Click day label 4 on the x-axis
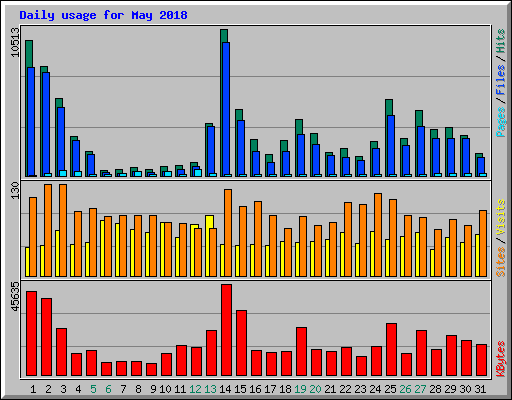Viewport: 512px width, 400px height. (78, 389)
